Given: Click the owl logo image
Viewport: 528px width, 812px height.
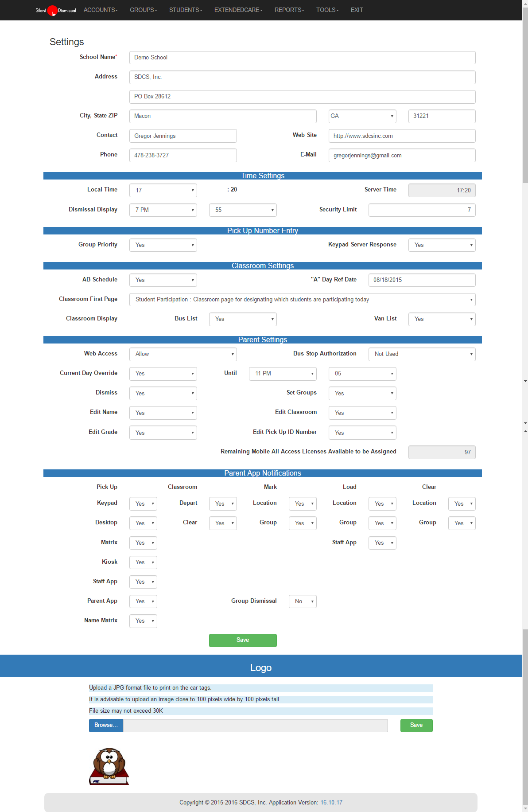Looking at the screenshot, I should [109, 766].
